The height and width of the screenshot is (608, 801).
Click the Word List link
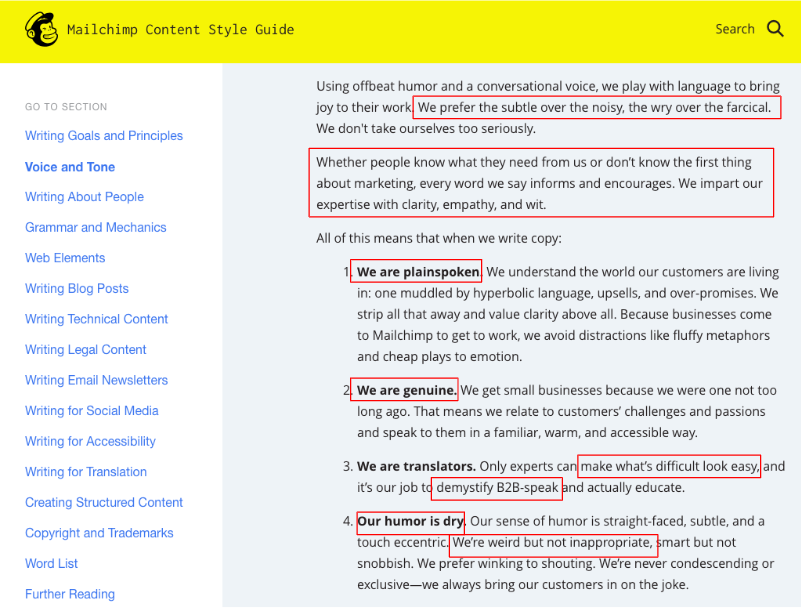[x=52, y=564]
